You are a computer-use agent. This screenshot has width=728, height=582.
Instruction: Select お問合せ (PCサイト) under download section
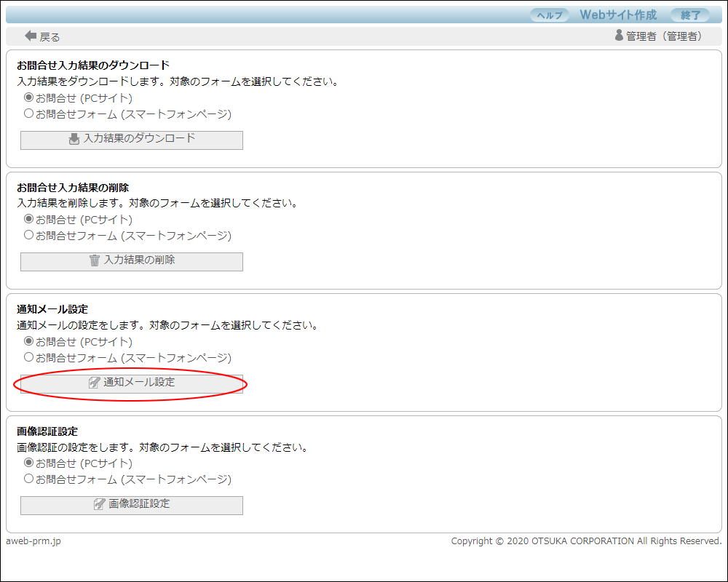29,97
